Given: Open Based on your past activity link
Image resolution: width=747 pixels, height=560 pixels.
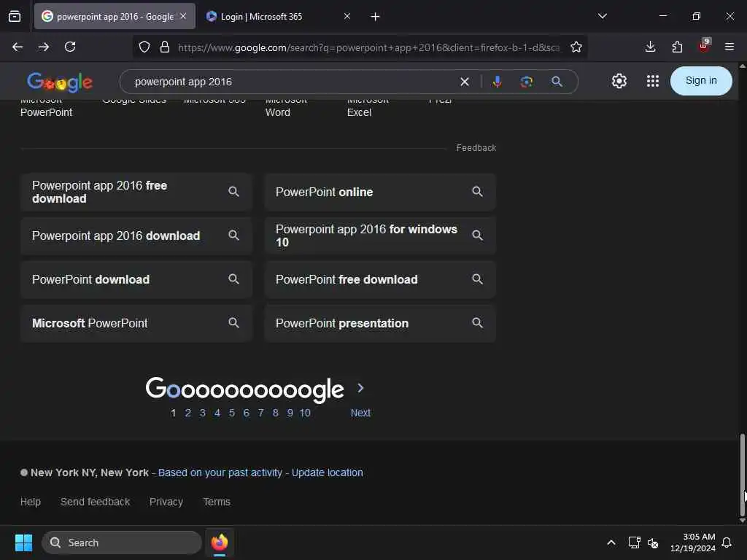Looking at the screenshot, I should pos(220,472).
